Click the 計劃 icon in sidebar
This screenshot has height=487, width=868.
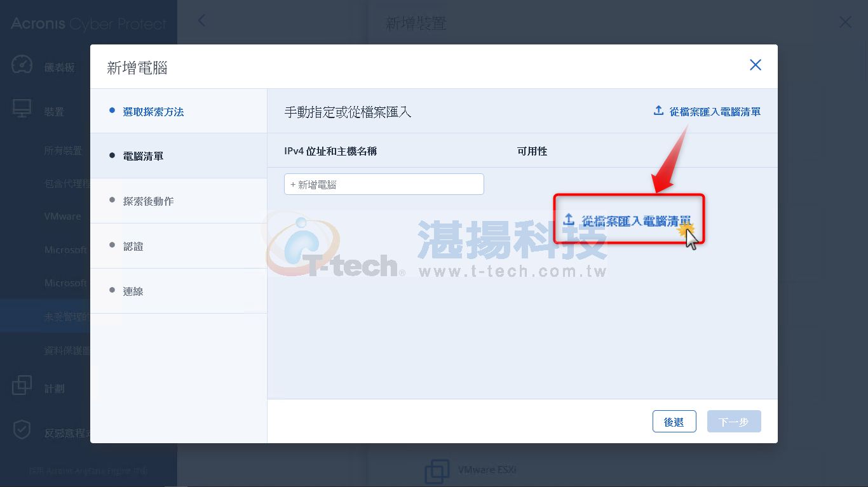click(22, 386)
